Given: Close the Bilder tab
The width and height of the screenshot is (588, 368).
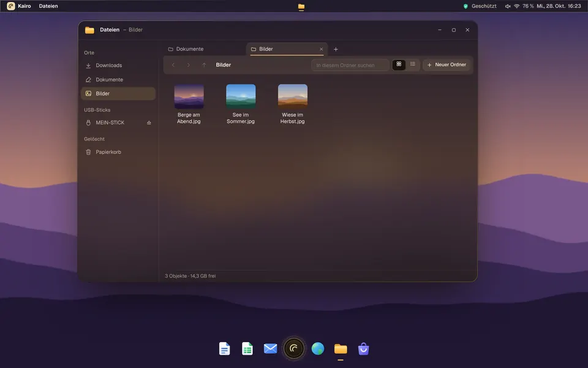Looking at the screenshot, I should click(321, 49).
